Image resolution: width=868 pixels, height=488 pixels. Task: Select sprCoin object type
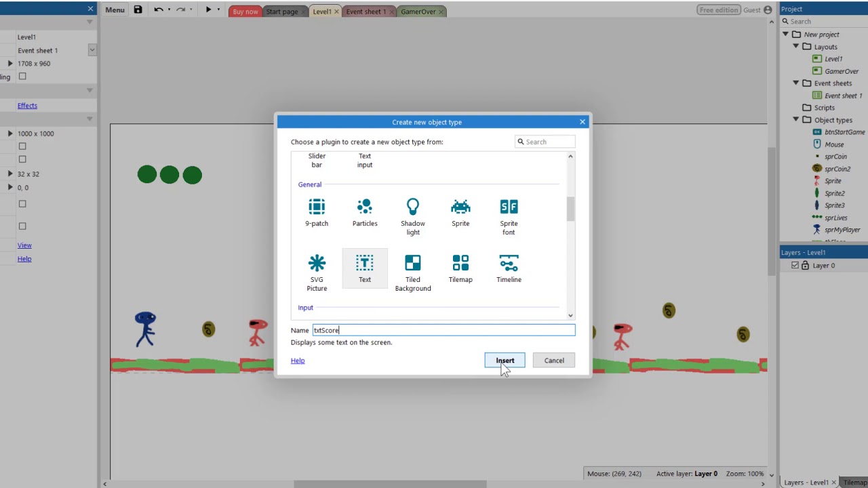(835, 157)
